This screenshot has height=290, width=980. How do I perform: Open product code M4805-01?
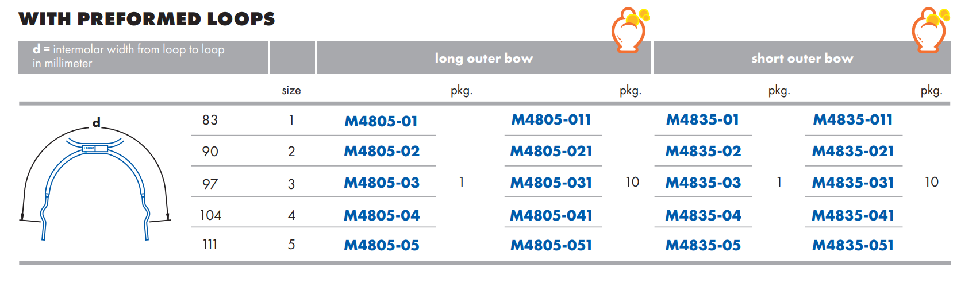pyautogui.click(x=381, y=121)
